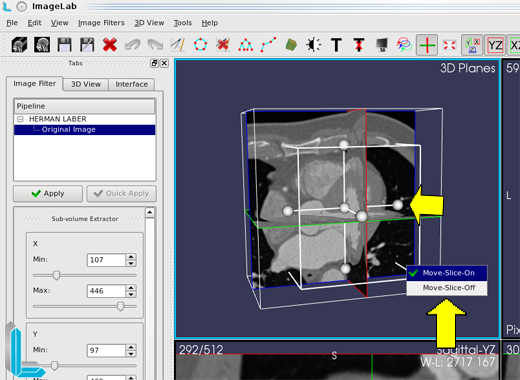Viewport: 520px width, 380px height.
Task: Increase the X Max value
Action: point(131,288)
